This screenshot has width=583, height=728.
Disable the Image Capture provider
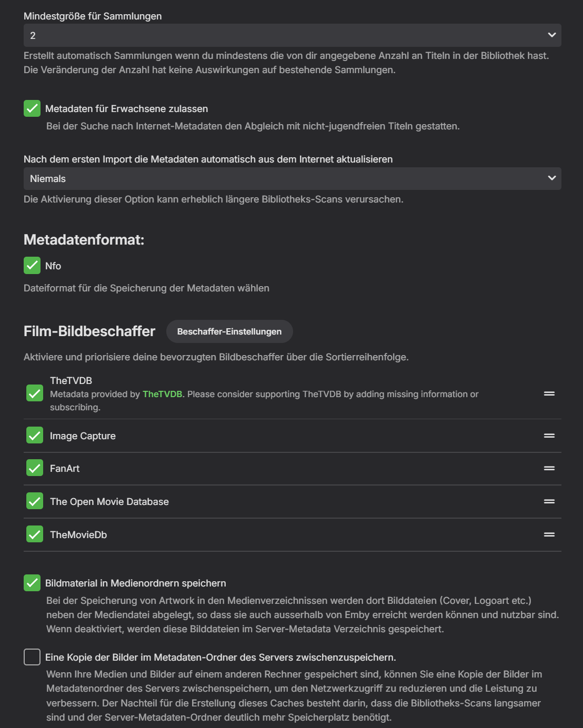35,436
